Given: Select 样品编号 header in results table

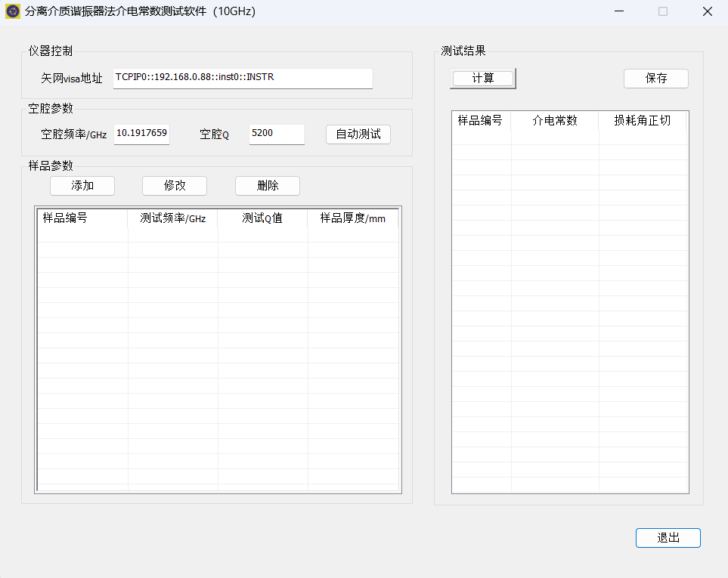Looking at the screenshot, I should 482,121.
